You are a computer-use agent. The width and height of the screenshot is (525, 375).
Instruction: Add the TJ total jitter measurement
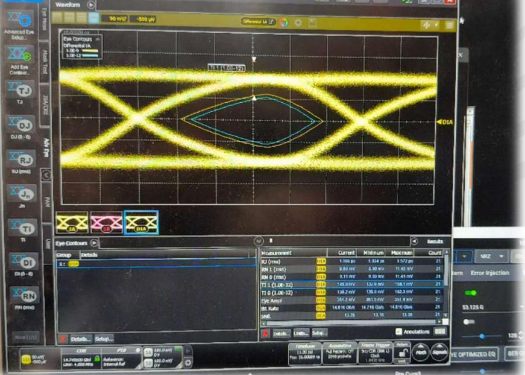pos(21,90)
